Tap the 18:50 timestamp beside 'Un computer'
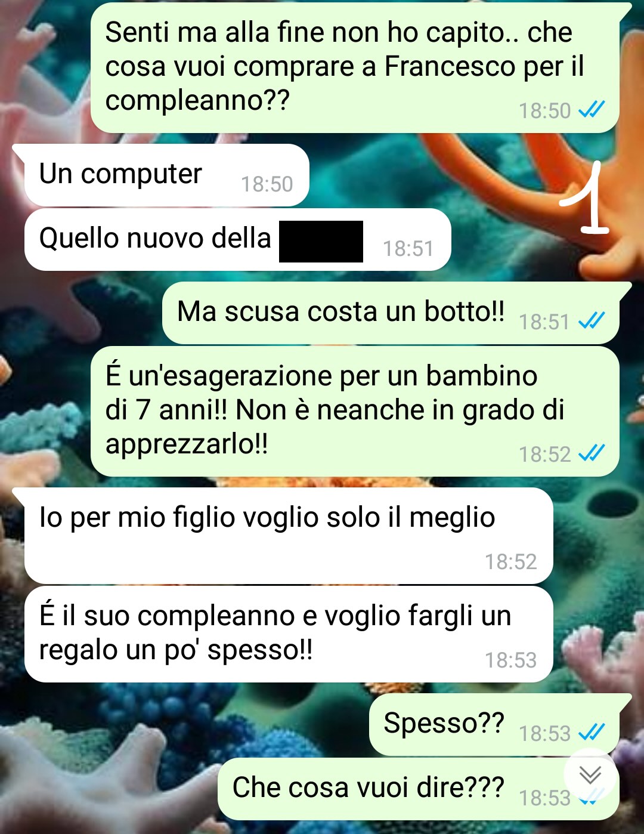The height and width of the screenshot is (834, 644). click(x=267, y=184)
